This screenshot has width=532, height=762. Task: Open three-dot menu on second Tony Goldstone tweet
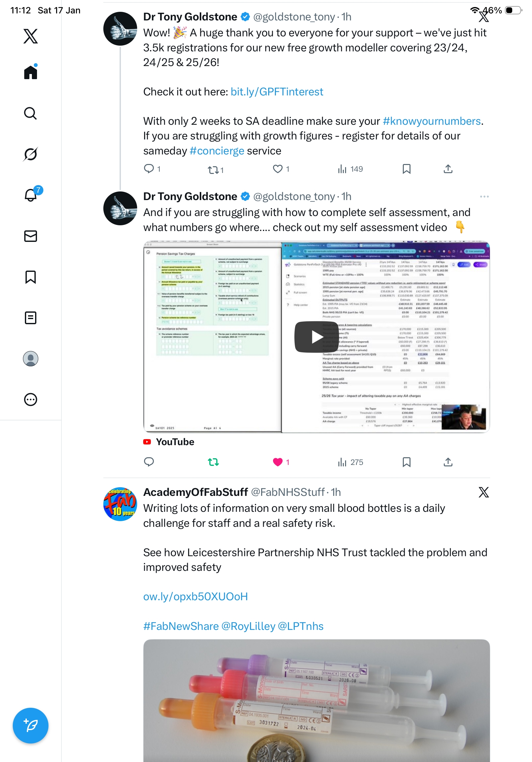click(484, 197)
